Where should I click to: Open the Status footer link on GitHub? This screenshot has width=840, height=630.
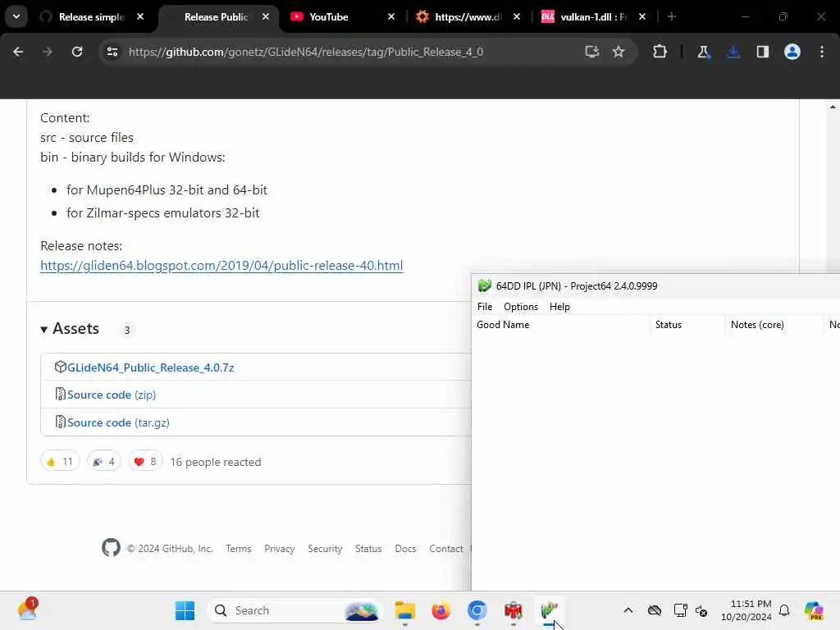coord(368,549)
